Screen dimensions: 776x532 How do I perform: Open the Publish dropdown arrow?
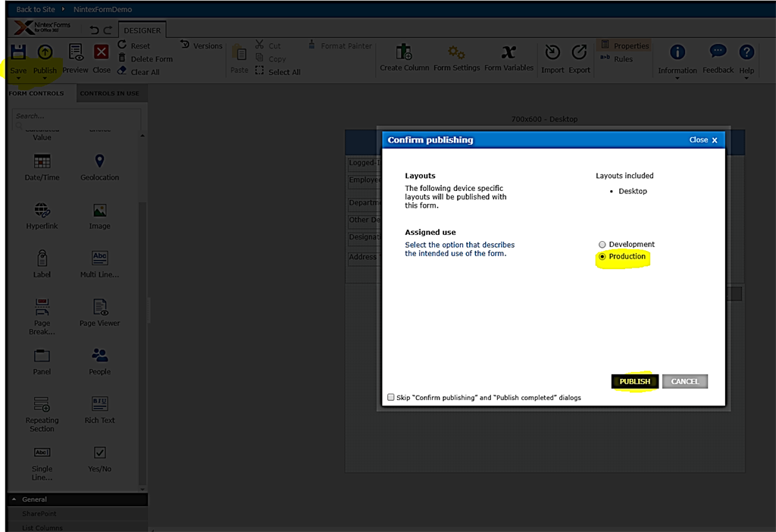coord(45,80)
